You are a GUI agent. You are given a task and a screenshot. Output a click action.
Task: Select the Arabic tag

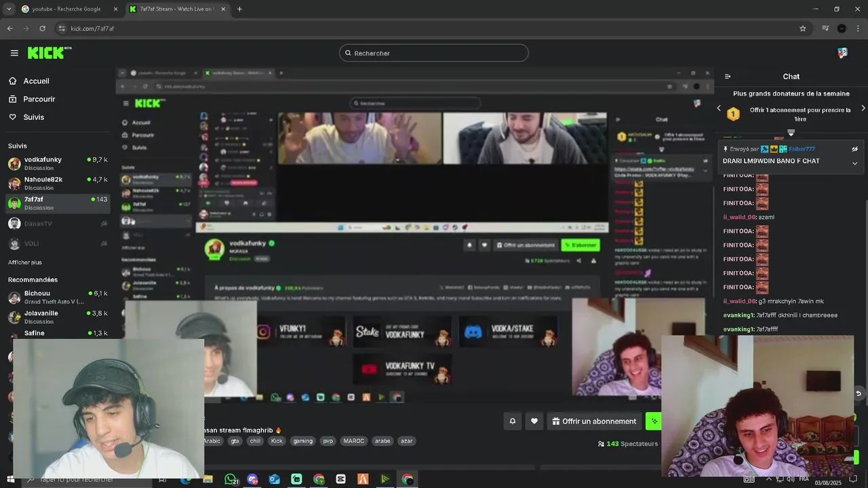(212, 441)
